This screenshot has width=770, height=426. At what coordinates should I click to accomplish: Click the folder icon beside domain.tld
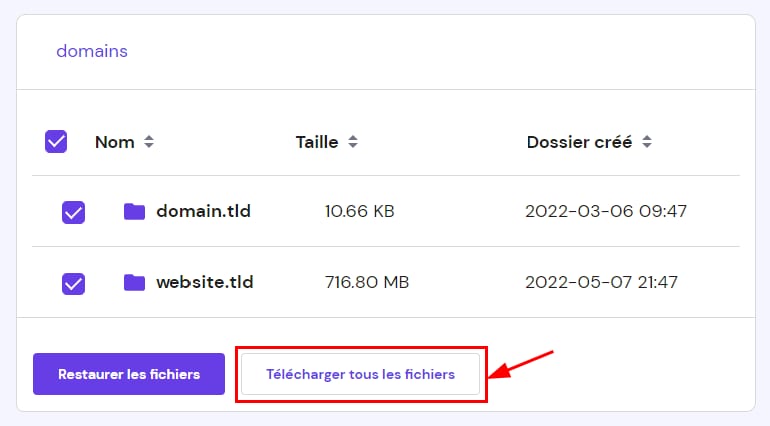pos(134,211)
